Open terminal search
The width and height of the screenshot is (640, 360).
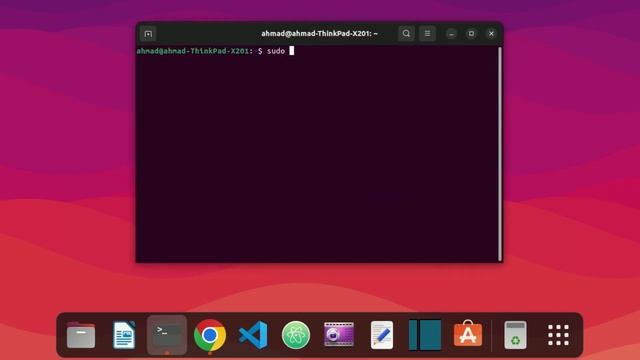point(406,33)
